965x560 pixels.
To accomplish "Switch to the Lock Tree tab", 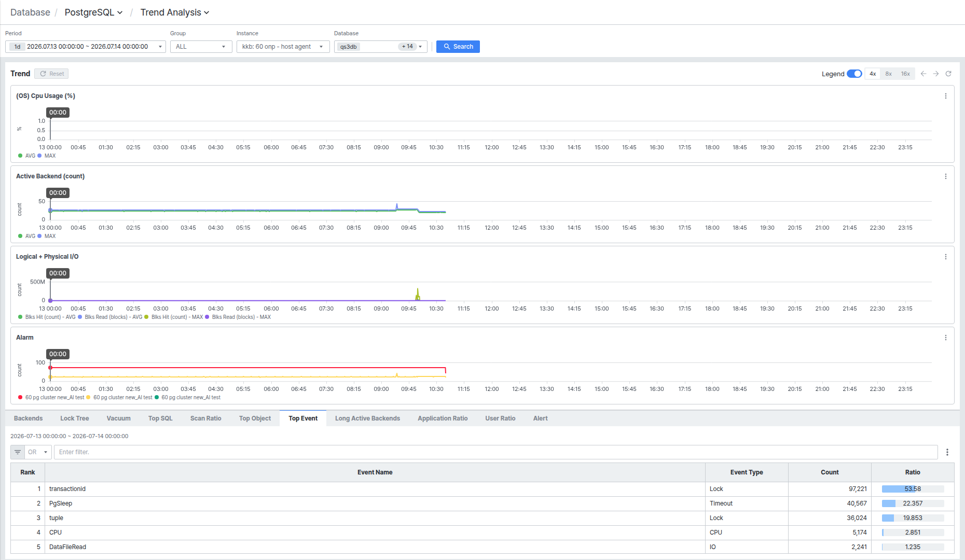I will (x=75, y=418).
